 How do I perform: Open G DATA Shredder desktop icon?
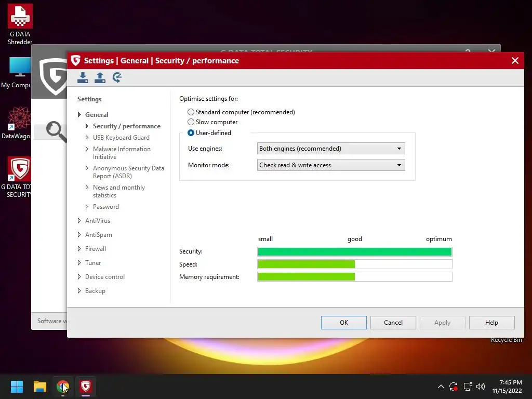[x=20, y=24]
